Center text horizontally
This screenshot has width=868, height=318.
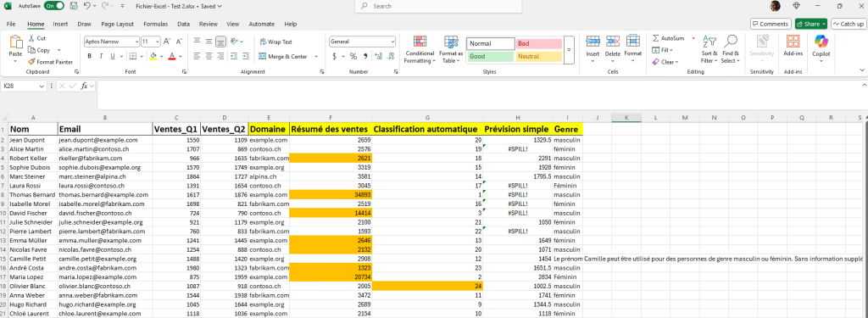coord(209,56)
